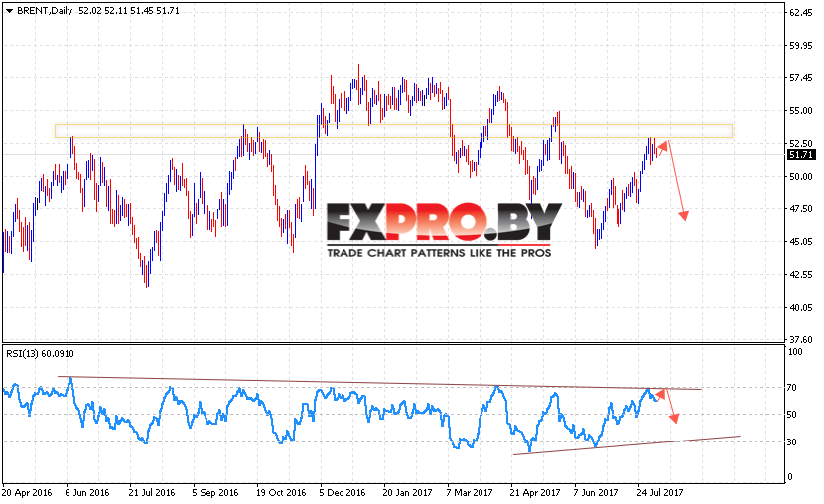This screenshot has width=824, height=504.
Task: Select the current price tag 51.71
Action: coord(801,155)
